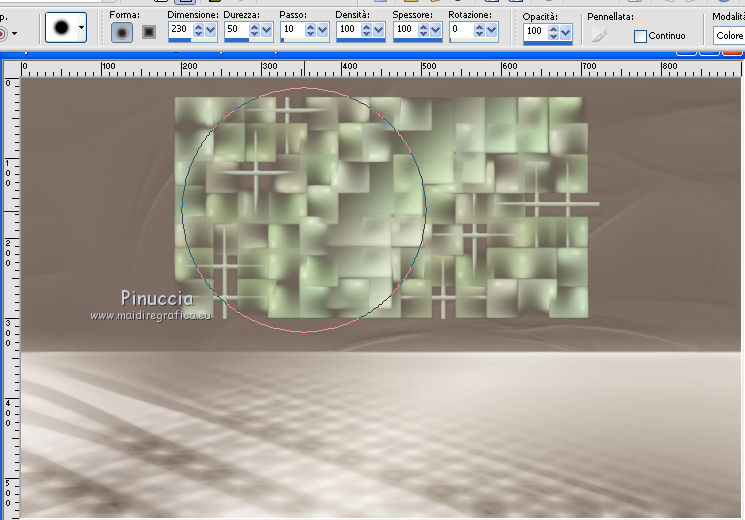Step the Densità value with spinner arrows
This screenshot has height=520, width=745.
366,30
